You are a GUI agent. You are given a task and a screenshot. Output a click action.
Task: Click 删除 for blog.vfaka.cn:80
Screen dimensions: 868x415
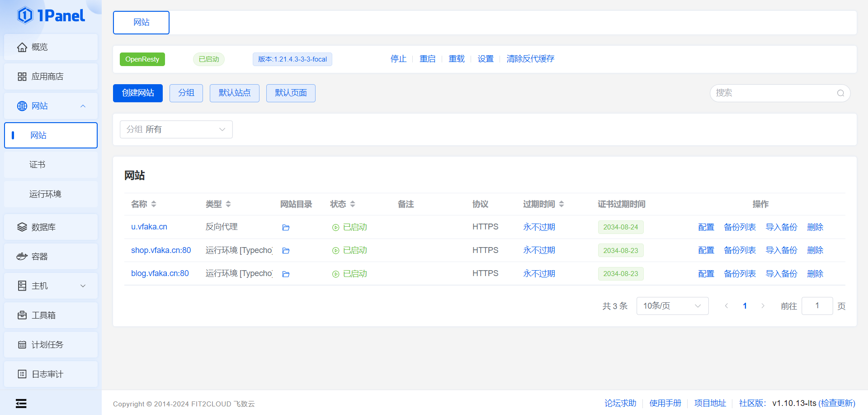pyautogui.click(x=815, y=274)
